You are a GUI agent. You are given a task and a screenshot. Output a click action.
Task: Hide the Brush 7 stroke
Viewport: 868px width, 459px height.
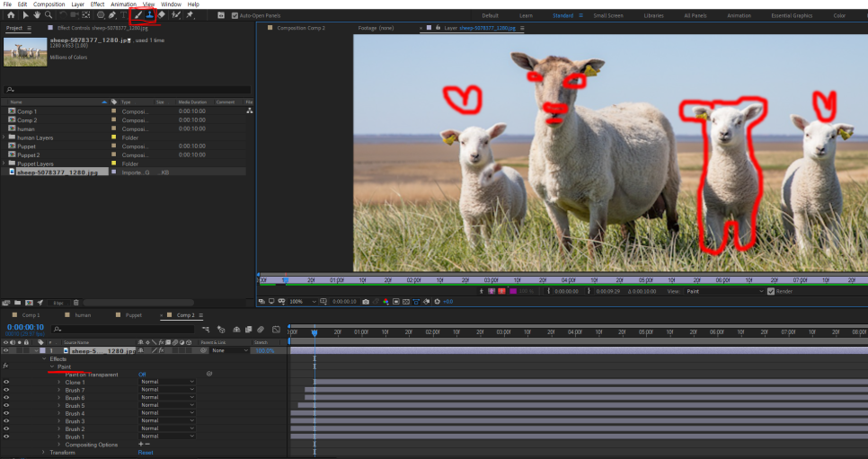[x=6, y=390]
